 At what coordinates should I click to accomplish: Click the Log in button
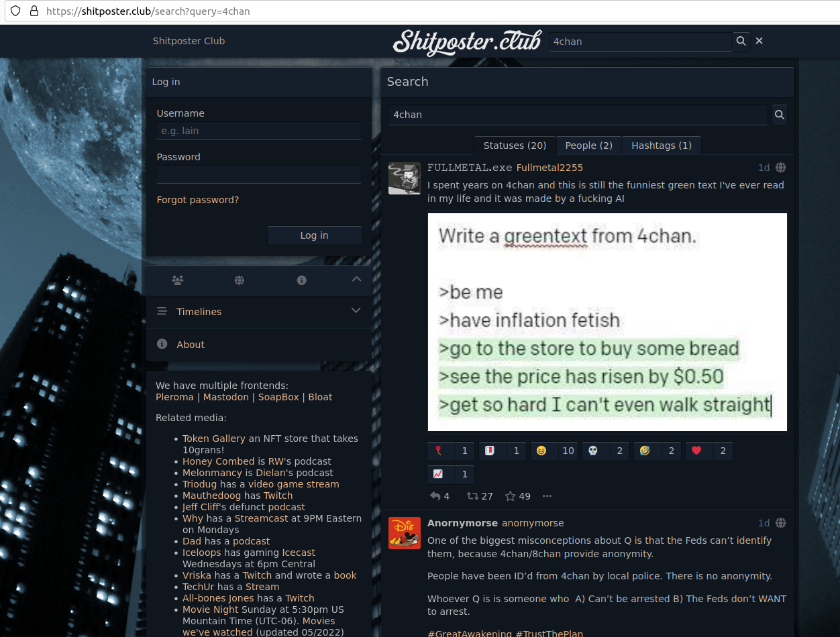click(314, 235)
